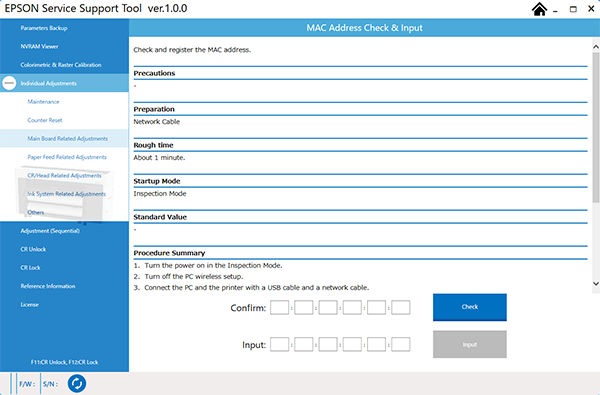Viewport: 600px width, 395px height.
Task: Click the blue Check button
Action: pos(470,307)
